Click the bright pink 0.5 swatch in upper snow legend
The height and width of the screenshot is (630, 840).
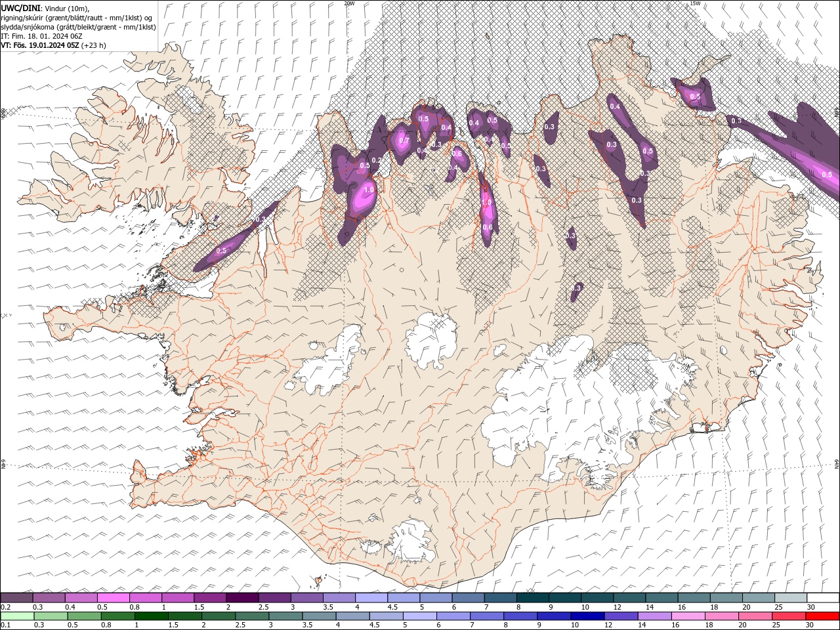(x=113, y=598)
